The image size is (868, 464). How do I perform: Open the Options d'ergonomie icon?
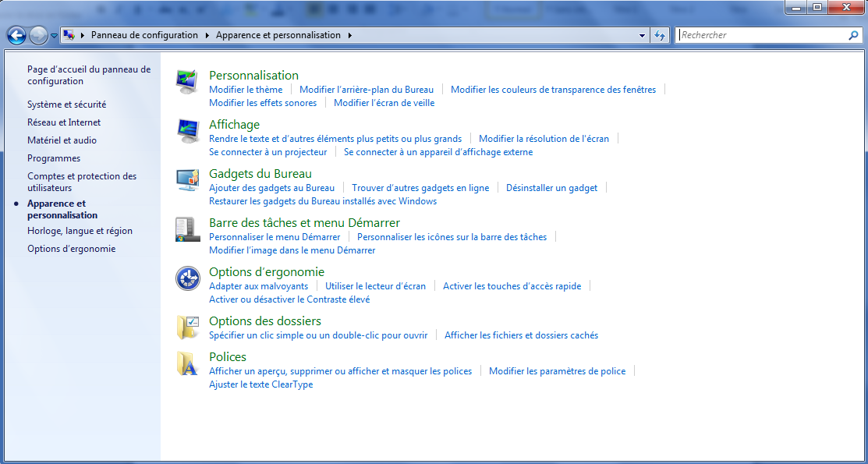click(x=187, y=278)
